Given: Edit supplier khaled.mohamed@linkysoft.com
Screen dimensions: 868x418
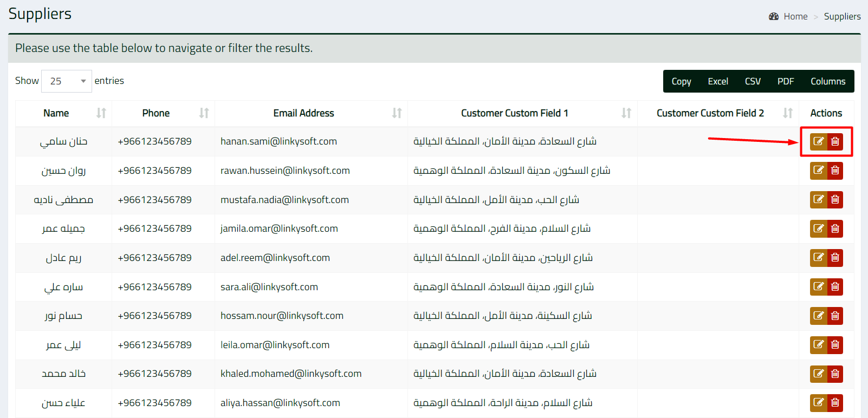Looking at the screenshot, I should (x=819, y=374).
